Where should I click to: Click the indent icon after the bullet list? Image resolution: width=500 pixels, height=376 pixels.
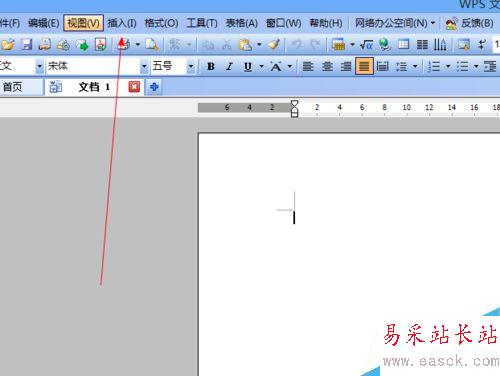[x=490, y=66]
